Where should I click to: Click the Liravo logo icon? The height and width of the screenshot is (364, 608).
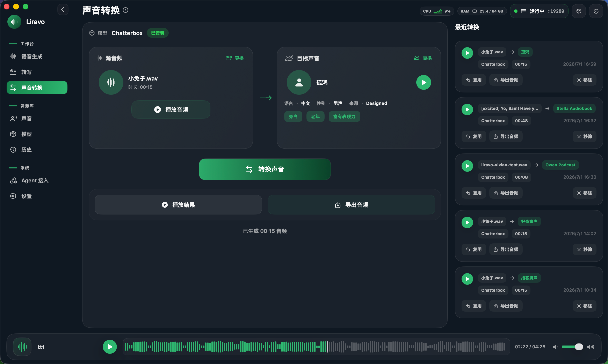tap(14, 22)
